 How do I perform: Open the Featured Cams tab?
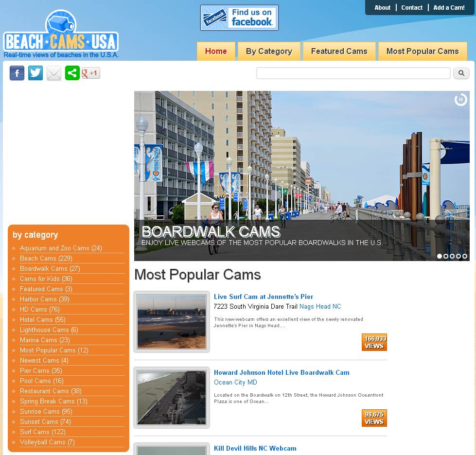point(339,52)
